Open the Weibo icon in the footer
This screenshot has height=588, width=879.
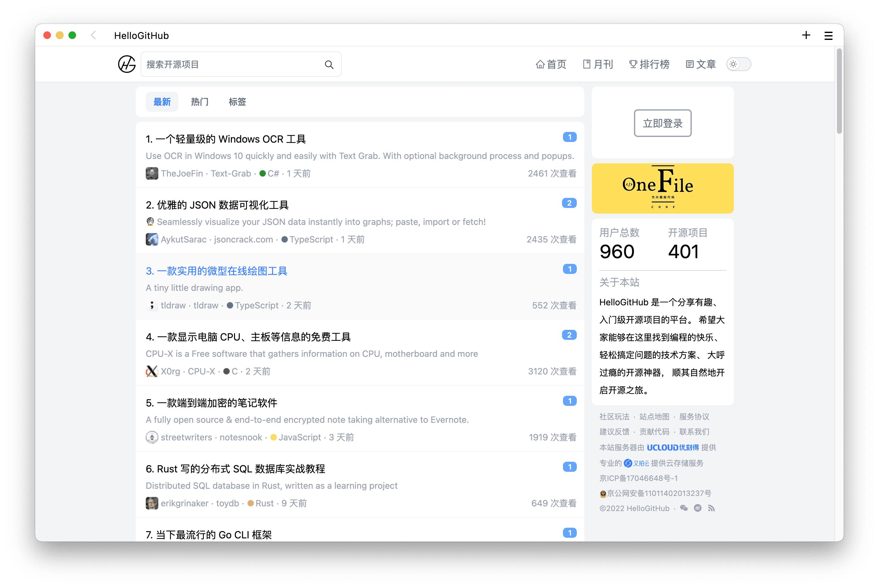(697, 508)
